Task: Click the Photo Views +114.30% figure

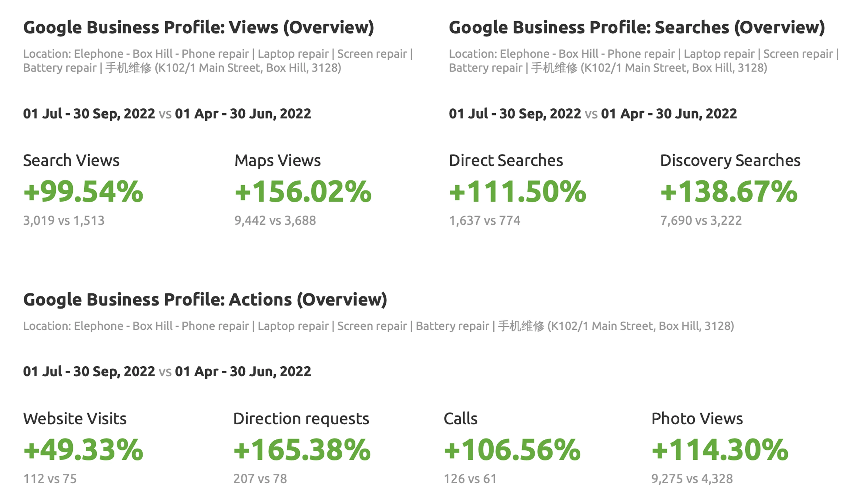Action: click(720, 450)
